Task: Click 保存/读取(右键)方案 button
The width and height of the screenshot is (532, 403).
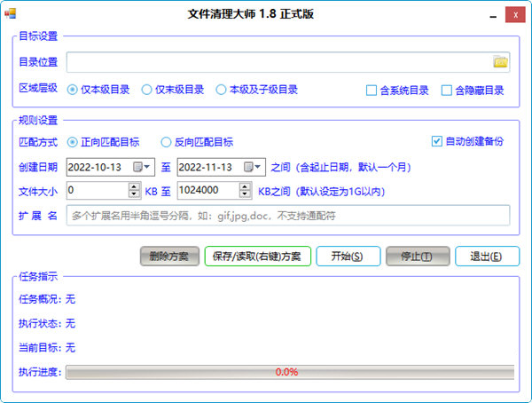Action: pyautogui.click(x=257, y=257)
